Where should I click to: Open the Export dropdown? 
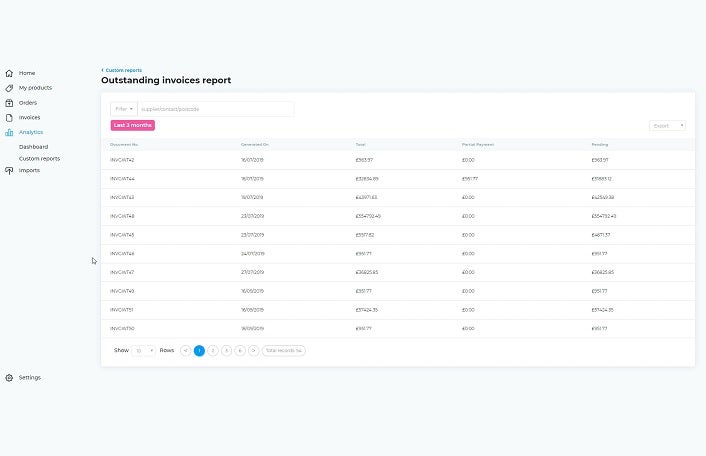click(x=667, y=126)
